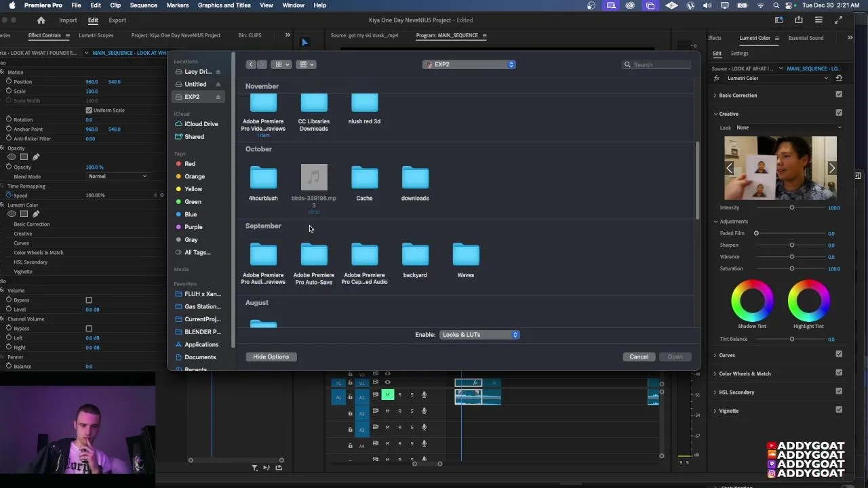
Task: Click the Home icon in Premiere header
Action: point(41,20)
